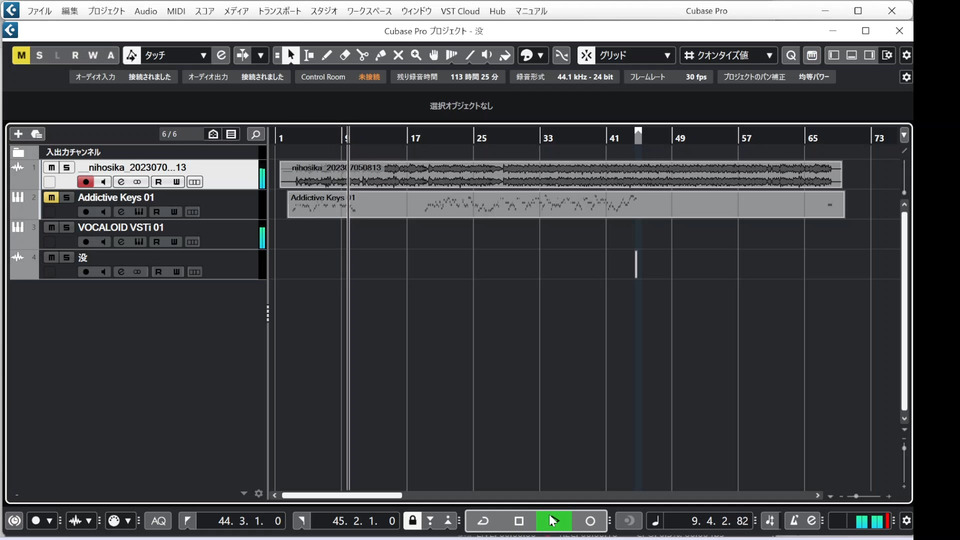Open the プロジェクト menu
The image size is (960, 540).
click(x=106, y=11)
